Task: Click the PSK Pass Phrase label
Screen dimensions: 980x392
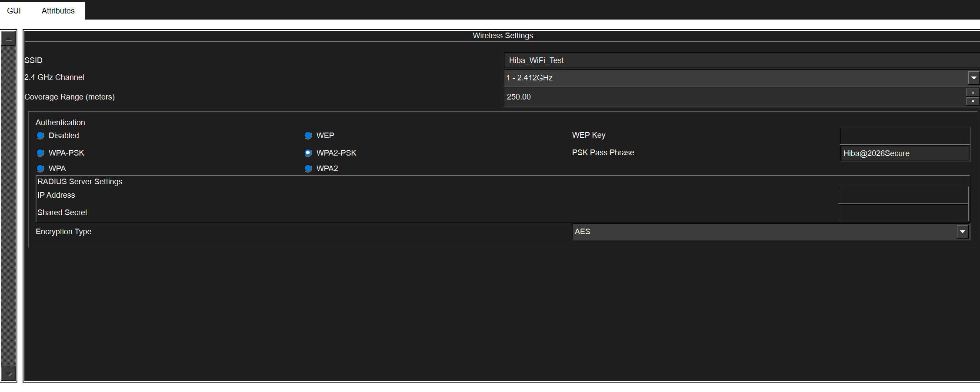Action: [603, 153]
